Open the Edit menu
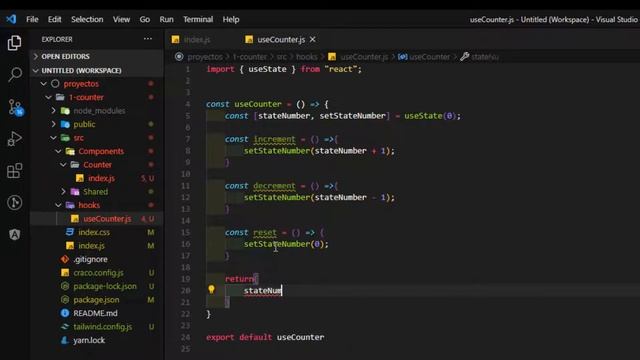640x360 pixels. point(54,19)
